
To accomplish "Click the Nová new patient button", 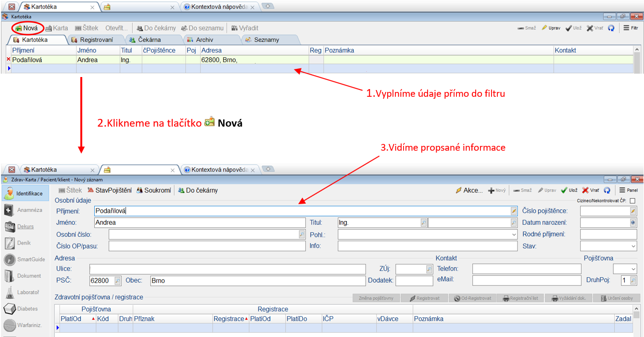I will (x=26, y=28).
